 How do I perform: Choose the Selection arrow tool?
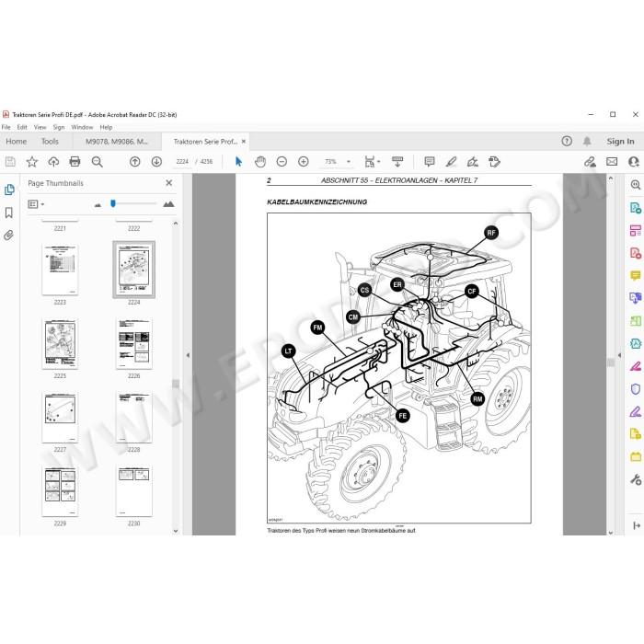pyautogui.click(x=238, y=162)
